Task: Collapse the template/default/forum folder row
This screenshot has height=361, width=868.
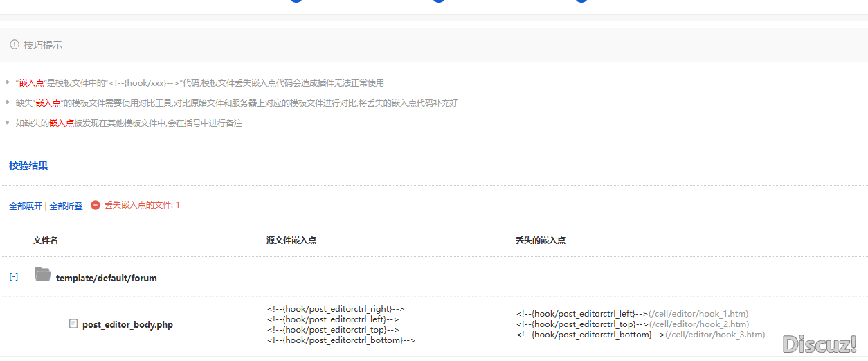Action: click(x=14, y=276)
